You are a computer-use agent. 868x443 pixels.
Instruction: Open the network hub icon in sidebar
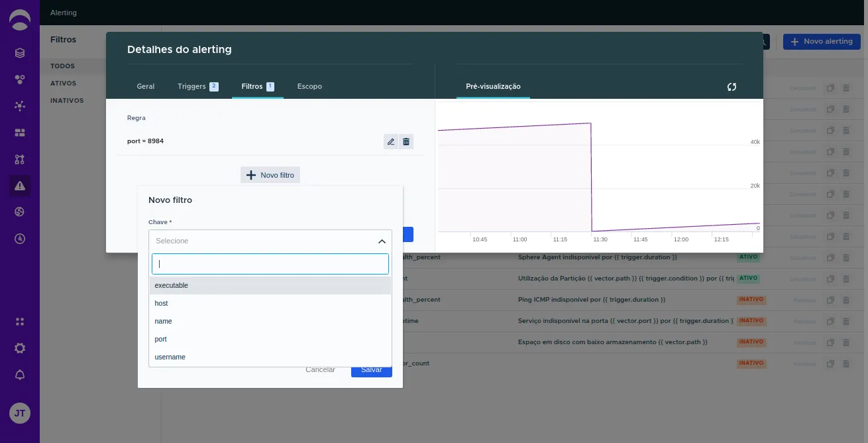[20, 106]
